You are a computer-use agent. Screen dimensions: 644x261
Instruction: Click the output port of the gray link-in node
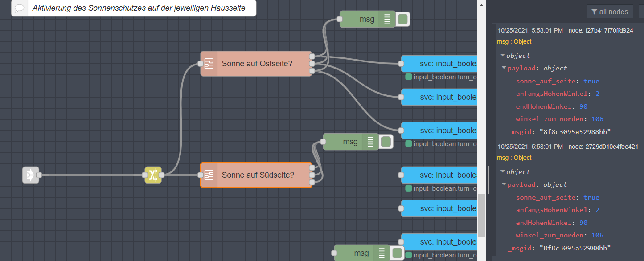coord(39,175)
